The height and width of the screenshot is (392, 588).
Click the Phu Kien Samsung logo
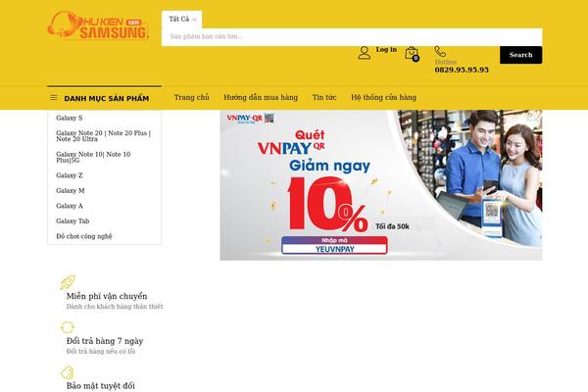pyautogui.click(x=98, y=25)
